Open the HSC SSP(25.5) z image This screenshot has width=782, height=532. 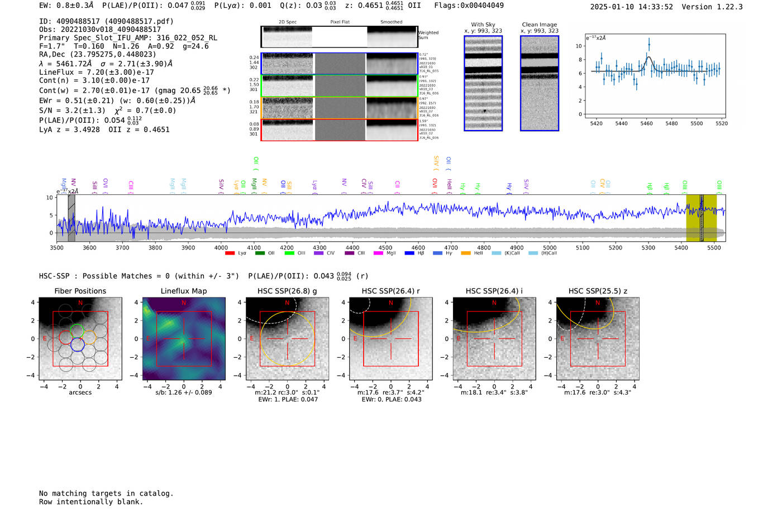(598, 338)
